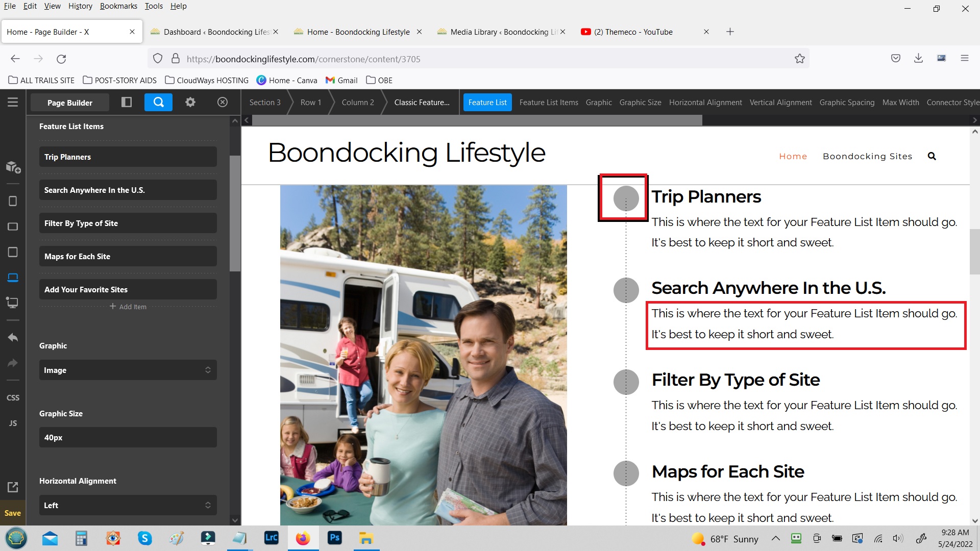Switch to Themeco YouTube browser tab
Viewport: 980px width, 551px height.
[644, 32]
